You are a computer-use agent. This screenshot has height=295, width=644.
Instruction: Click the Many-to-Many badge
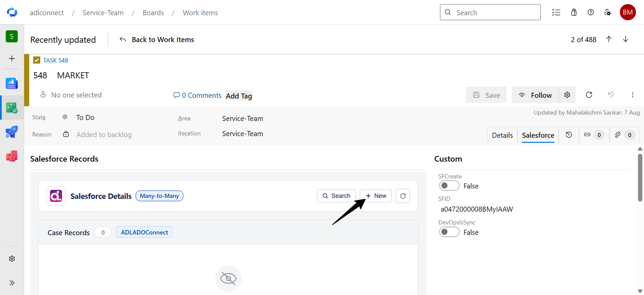pos(159,196)
